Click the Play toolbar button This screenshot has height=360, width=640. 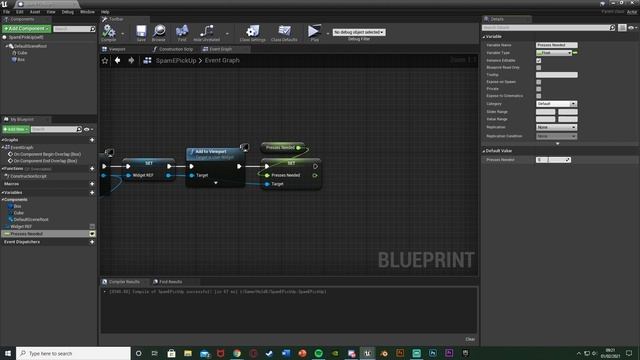pos(314,32)
